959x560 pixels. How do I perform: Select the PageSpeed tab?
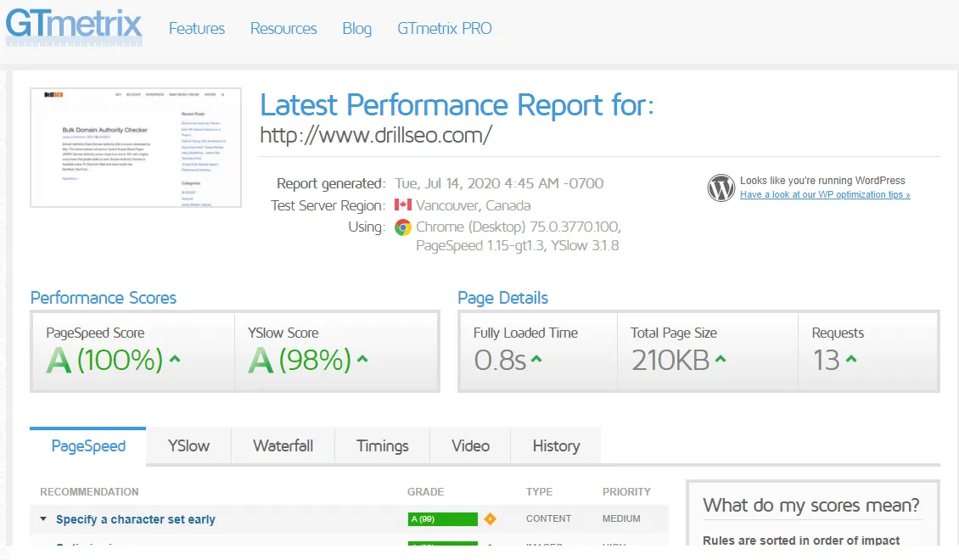point(88,446)
